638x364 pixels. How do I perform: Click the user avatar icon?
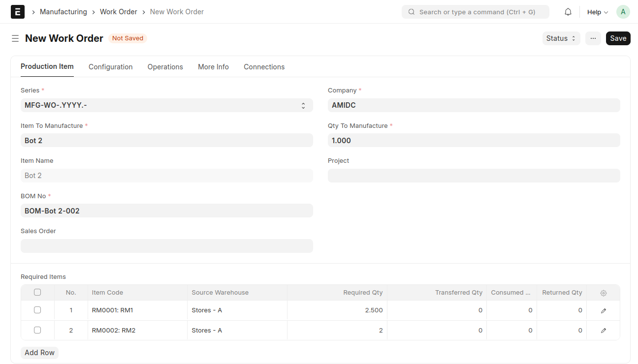623,12
